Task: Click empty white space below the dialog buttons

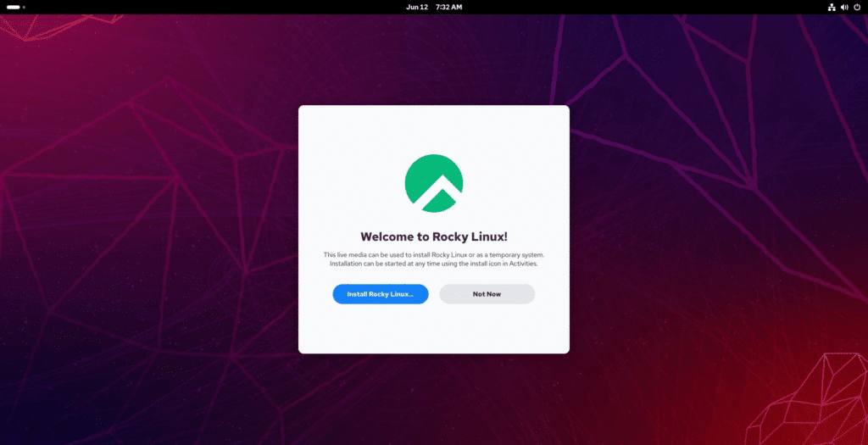Action: [x=434, y=331]
